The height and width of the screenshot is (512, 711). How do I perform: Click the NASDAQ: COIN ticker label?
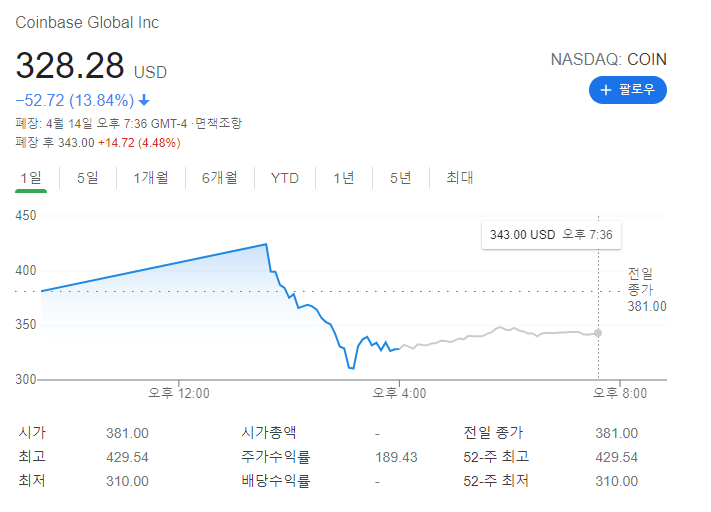pos(608,59)
